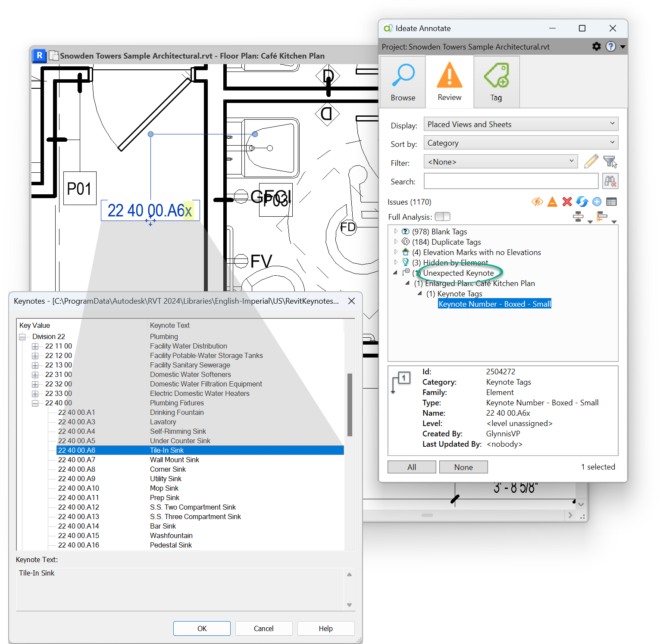The width and height of the screenshot is (660, 644).
Task: Click the None button
Action: 463,467
